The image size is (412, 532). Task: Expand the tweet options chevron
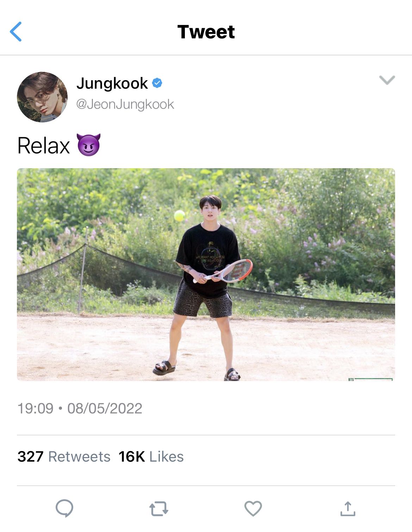(387, 80)
